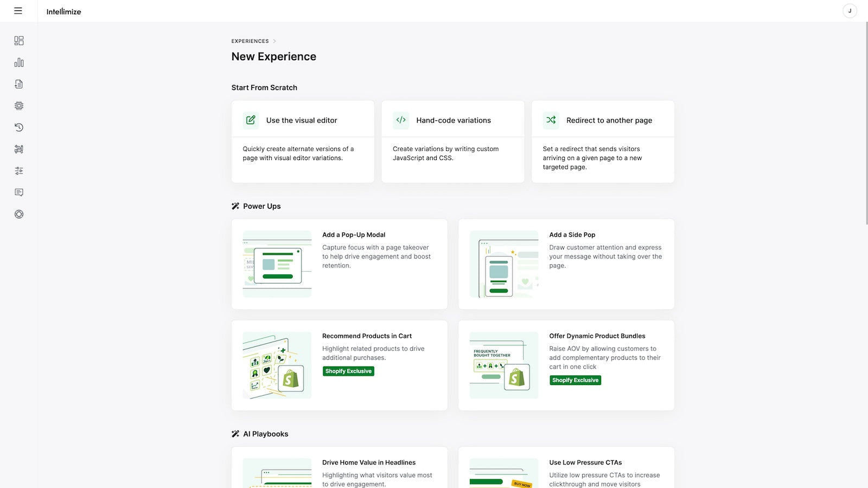Click the AI chip icon in sidebar
The image size is (868, 488).
click(x=18, y=106)
